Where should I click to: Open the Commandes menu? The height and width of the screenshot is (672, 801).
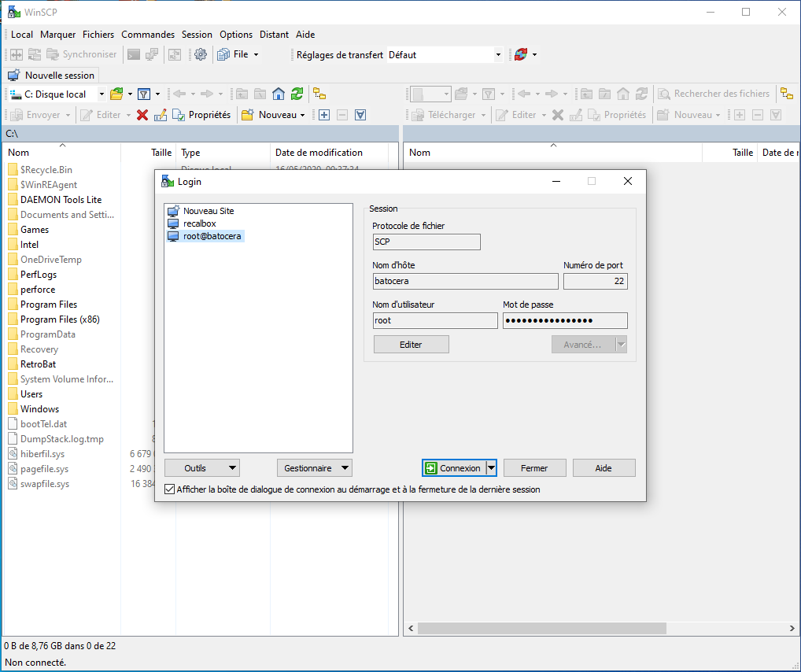point(148,35)
